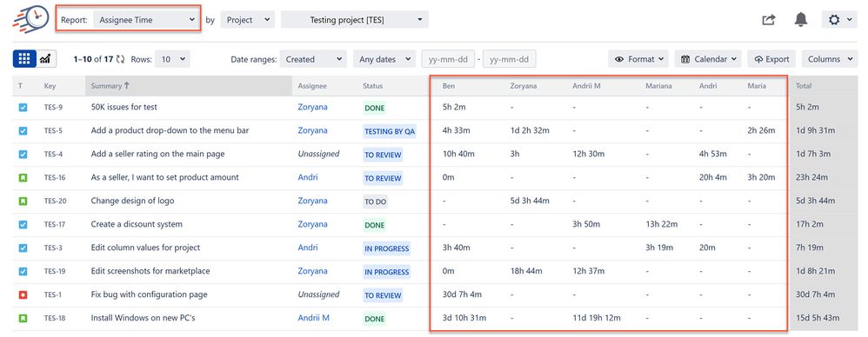Open the settings gear menu
Image resolution: width=868 pixels, height=337 pixels.
point(839,20)
